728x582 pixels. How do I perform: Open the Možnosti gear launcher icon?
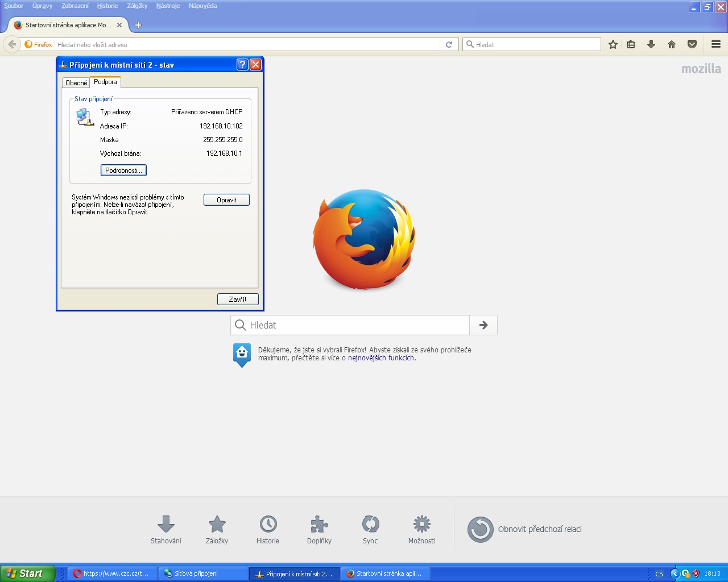(421, 524)
